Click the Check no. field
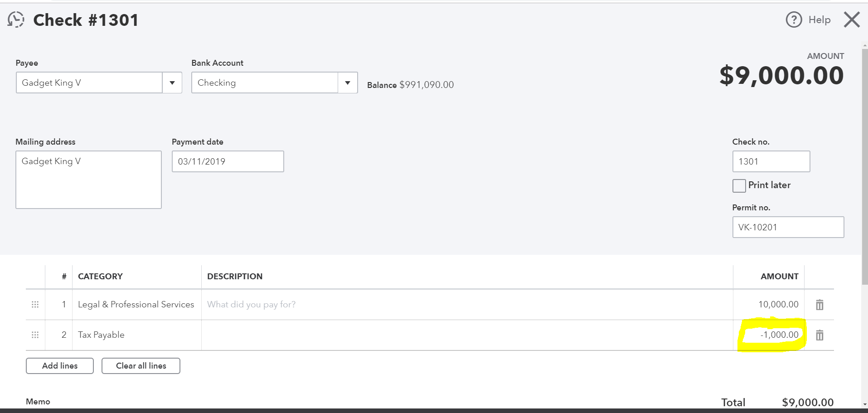The image size is (868, 413). 771,161
